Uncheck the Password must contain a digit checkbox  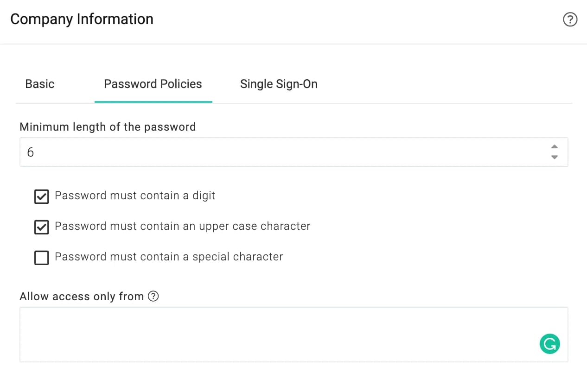click(x=42, y=196)
